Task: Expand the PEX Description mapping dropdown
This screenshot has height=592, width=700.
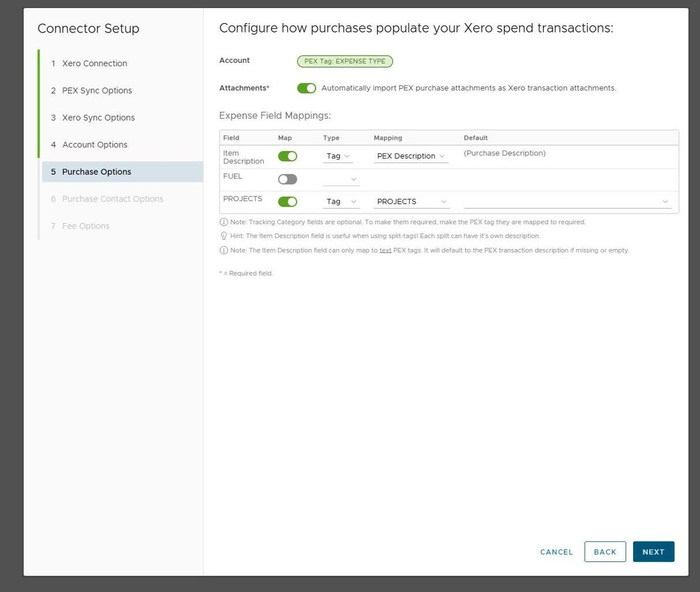Action: [411, 156]
